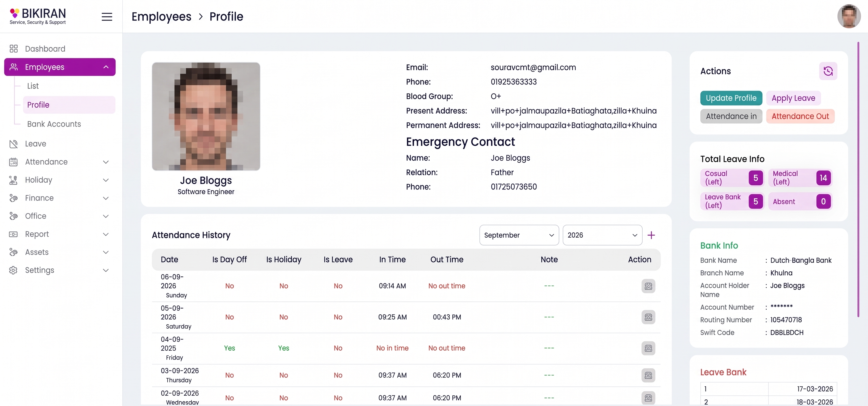Click email souravcmt@gmail.com text
The image size is (868, 406).
click(533, 67)
